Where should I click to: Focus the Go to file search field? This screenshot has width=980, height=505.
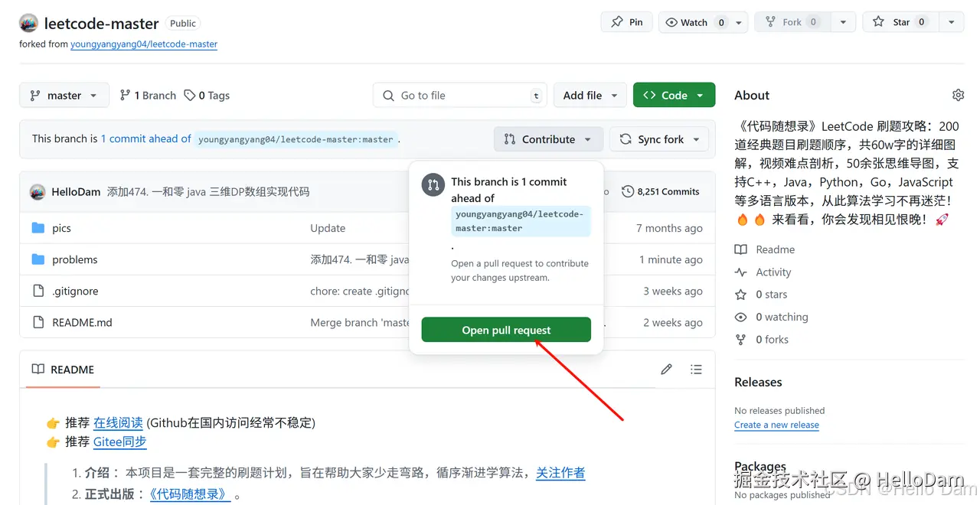[460, 96]
